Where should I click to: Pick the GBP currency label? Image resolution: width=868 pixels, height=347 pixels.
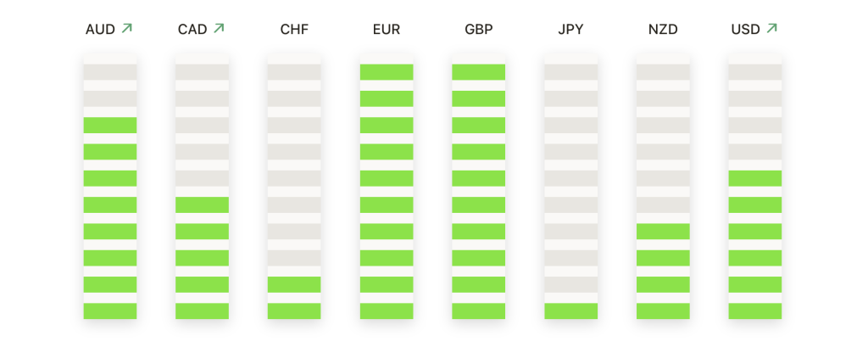(x=478, y=30)
